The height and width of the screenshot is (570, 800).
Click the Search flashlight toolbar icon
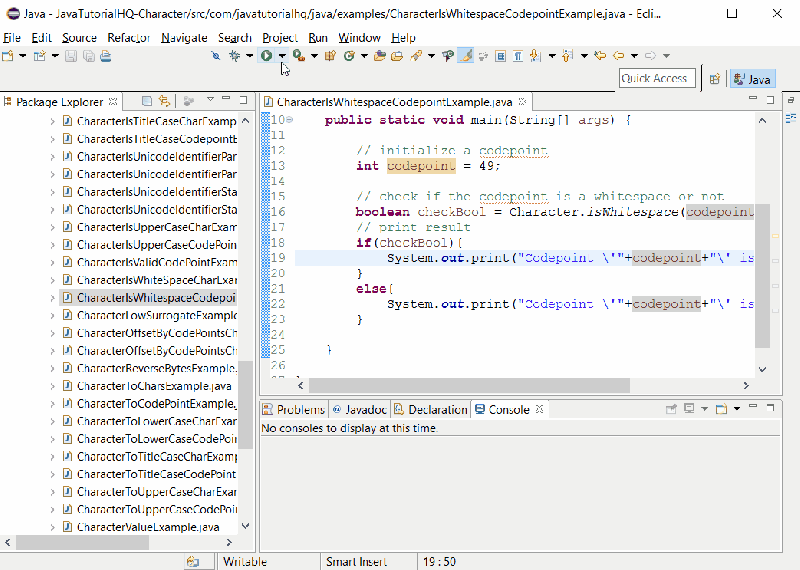tap(416, 56)
